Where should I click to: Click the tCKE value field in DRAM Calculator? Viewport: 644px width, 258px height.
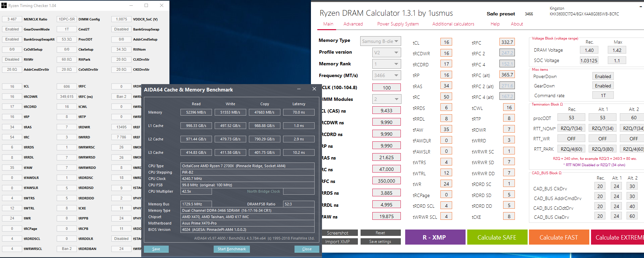coord(509,216)
